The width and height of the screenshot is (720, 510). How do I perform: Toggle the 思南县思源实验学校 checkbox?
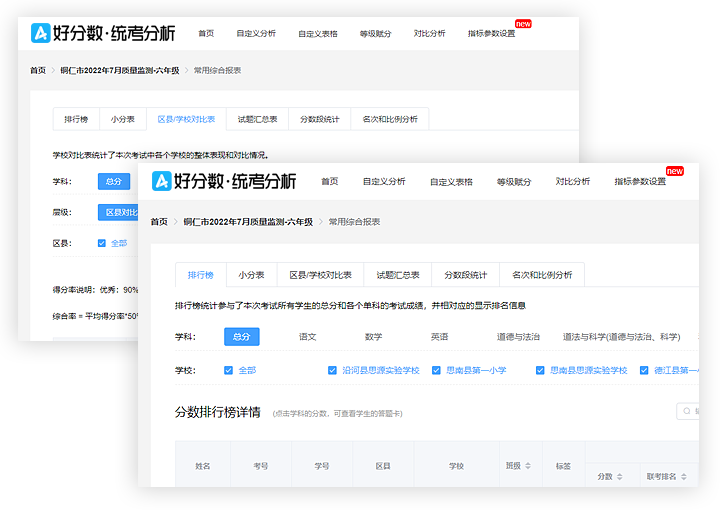point(541,370)
